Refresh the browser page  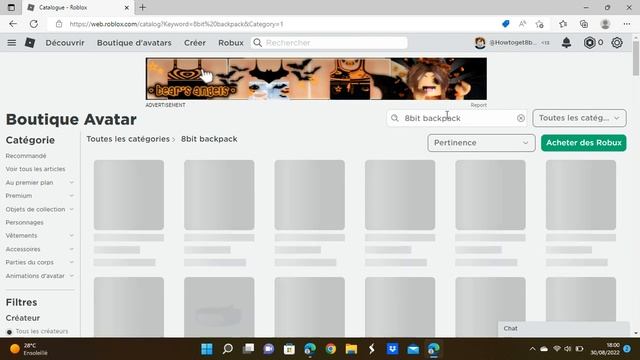[34, 24]
